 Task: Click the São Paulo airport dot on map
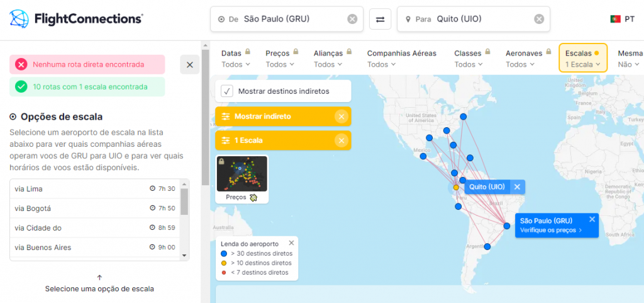(507, 226)
